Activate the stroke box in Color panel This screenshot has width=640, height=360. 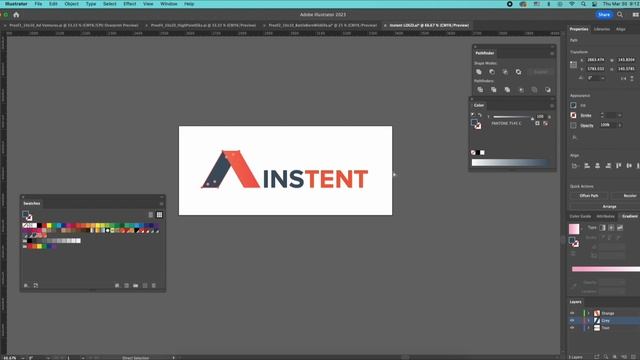click(x=478, y=126)
